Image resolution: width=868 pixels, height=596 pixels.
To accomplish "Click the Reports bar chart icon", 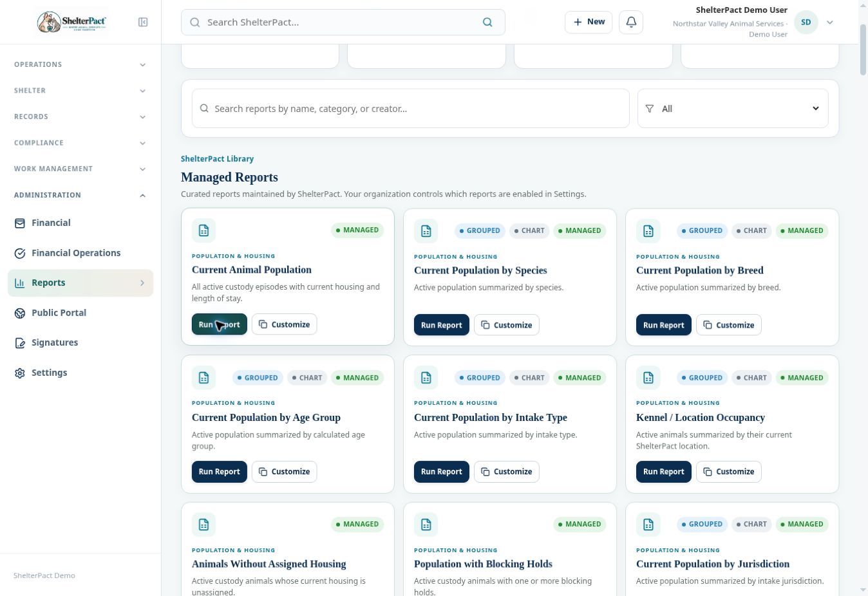I will [x=20, y=283].
